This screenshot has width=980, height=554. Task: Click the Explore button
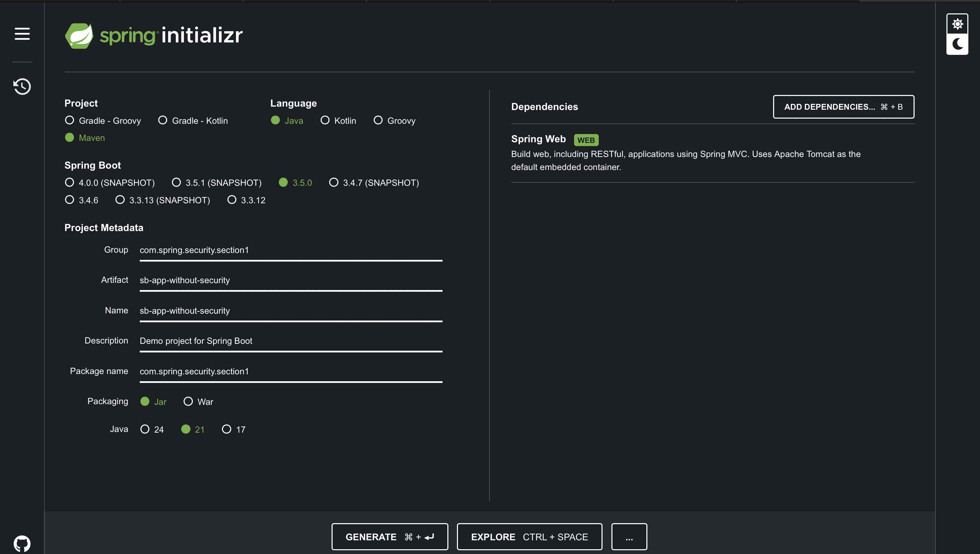coord(529,537)
